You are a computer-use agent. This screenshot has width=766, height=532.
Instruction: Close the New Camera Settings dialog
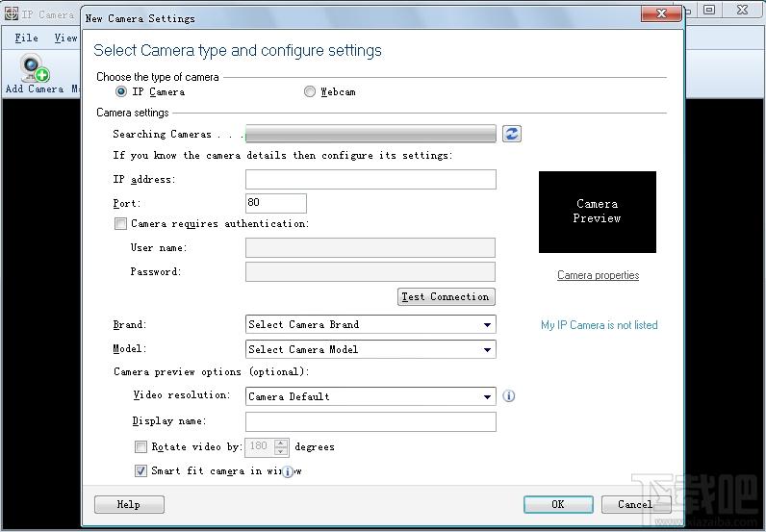[x=661, y=13]
